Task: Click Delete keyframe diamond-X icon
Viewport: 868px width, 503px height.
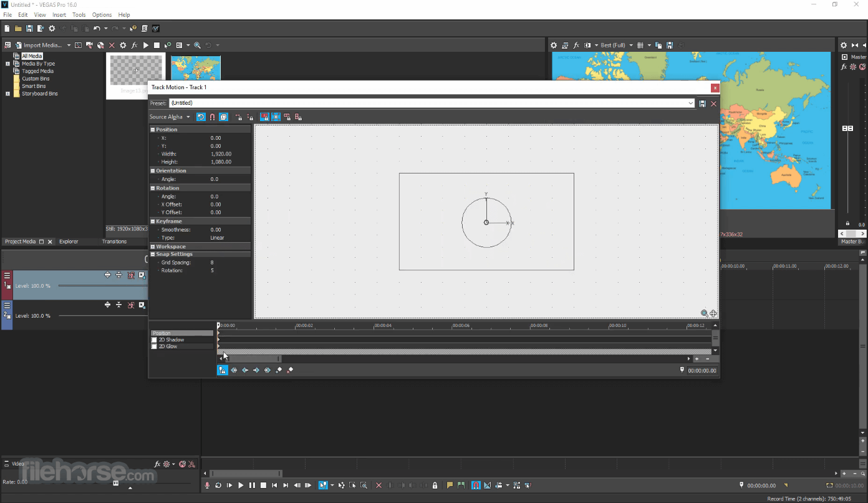Action: 290,370
